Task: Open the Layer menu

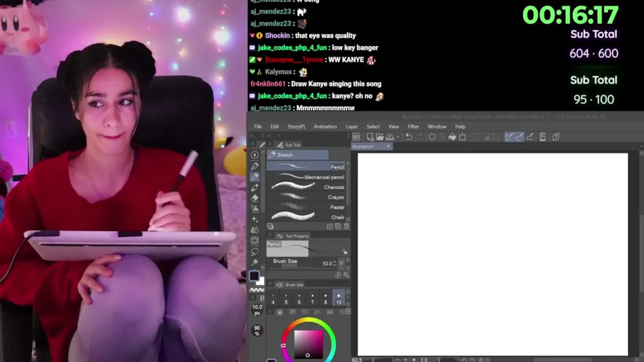Action: (352, 127)
